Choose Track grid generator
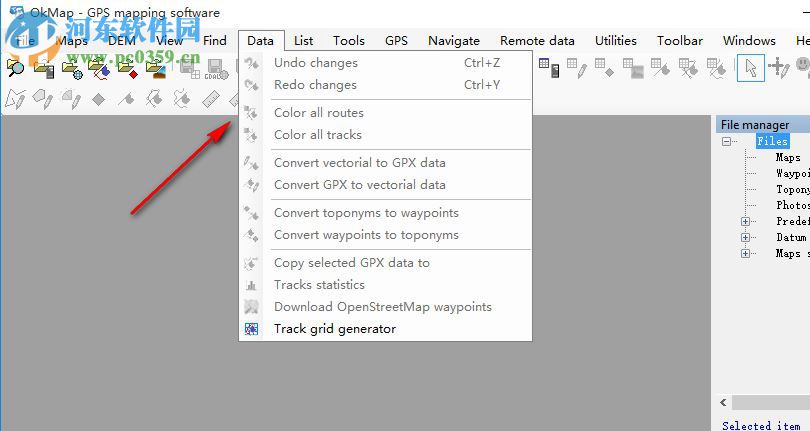This screenshot has width=810, height=431. (385, 329)
